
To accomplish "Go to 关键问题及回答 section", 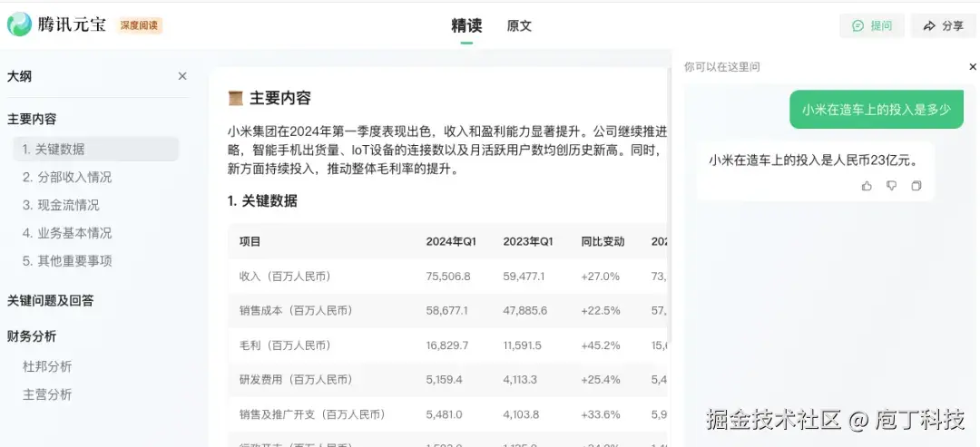I will click(51, 301).
